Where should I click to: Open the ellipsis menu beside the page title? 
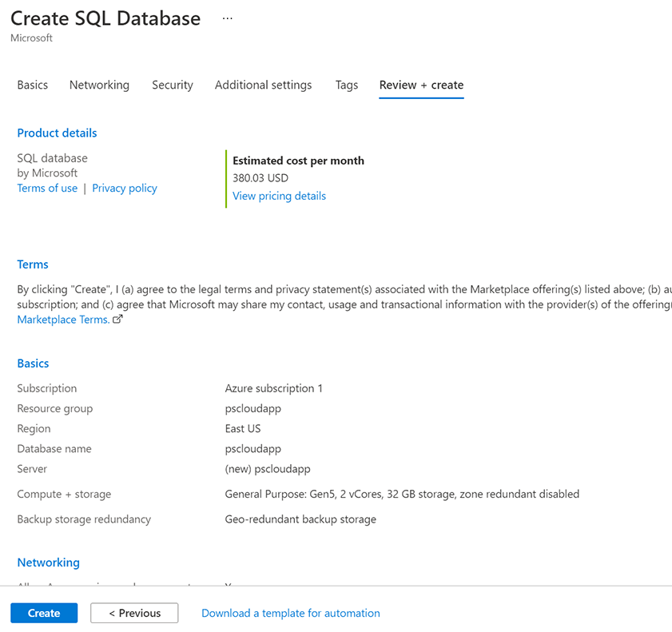coord(228,18)
